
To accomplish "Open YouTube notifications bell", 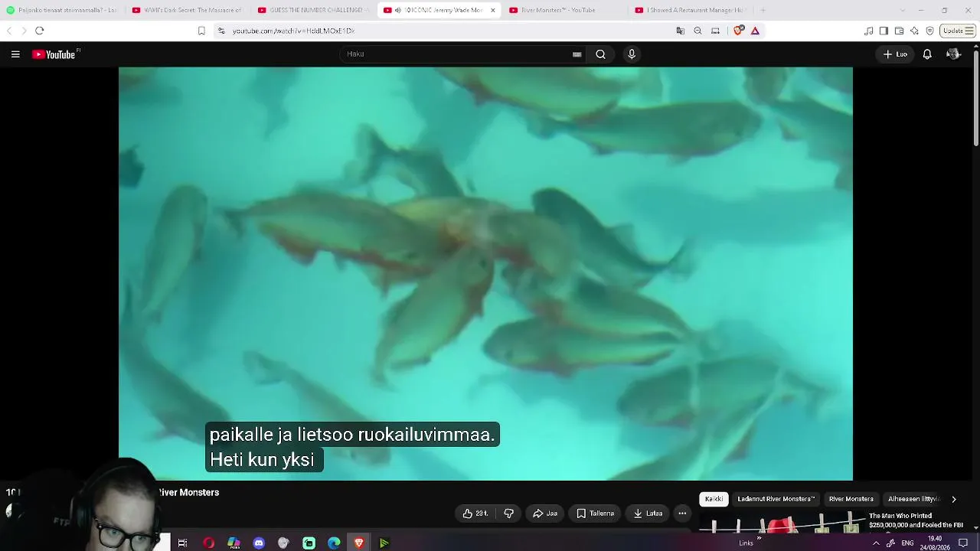I will point(927,54).
